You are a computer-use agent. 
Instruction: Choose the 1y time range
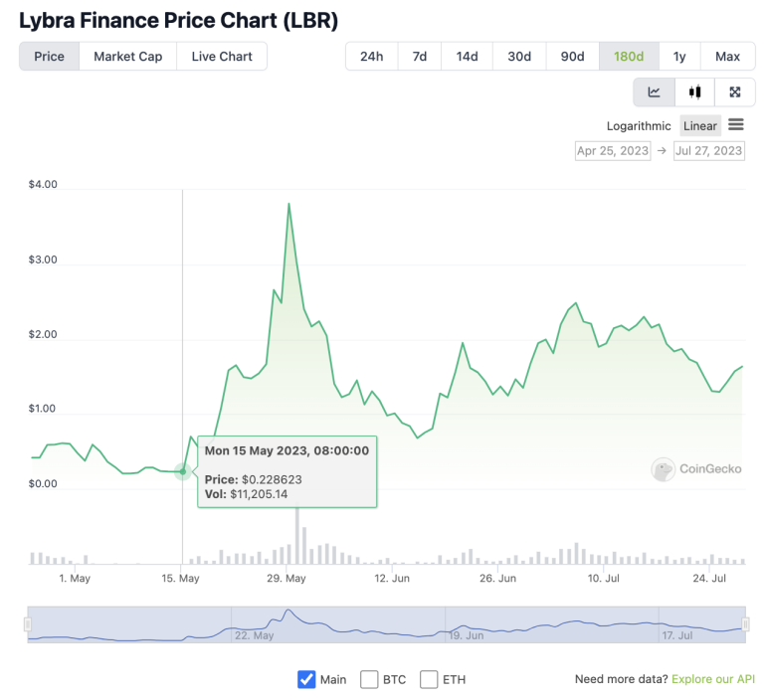pos(679,57)
